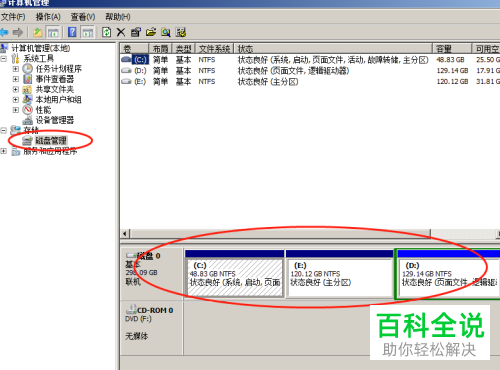Image resolution: width=500 pixels, height=370 pixels.
Task: Click the magnifier Explore icon in toolbar
Action: [x=166, y=32]
